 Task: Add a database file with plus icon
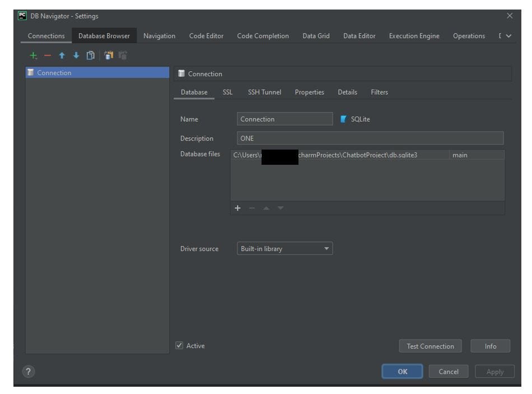237,208
